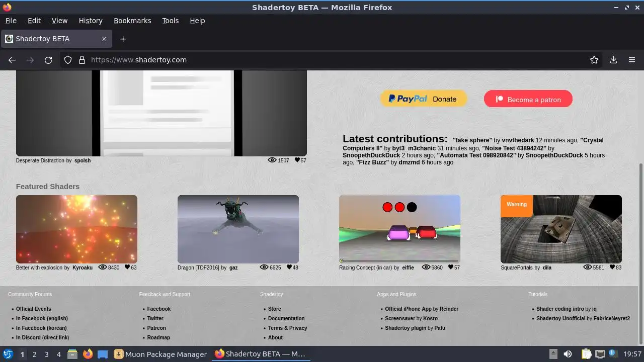Screen dimensions: 644x362
Task: Close the Shadertoy BETA tab
Action: (x=104, y=39)
